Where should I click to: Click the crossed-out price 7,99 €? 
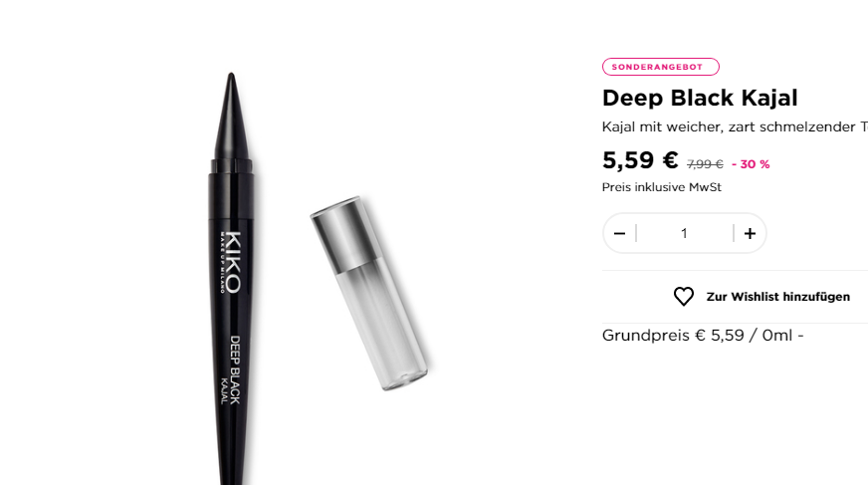pyautogui.click(x=705, y=164)
